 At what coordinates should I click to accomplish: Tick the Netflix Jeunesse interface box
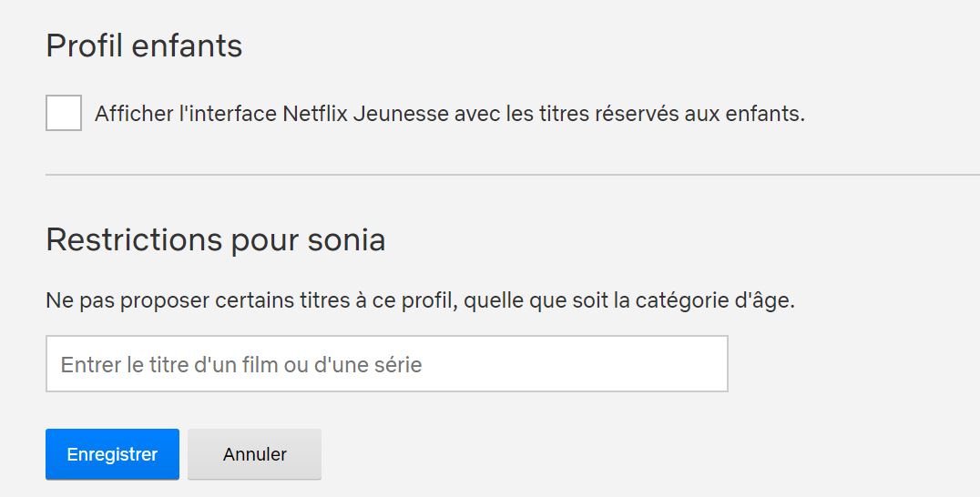(x=64, y=113)
